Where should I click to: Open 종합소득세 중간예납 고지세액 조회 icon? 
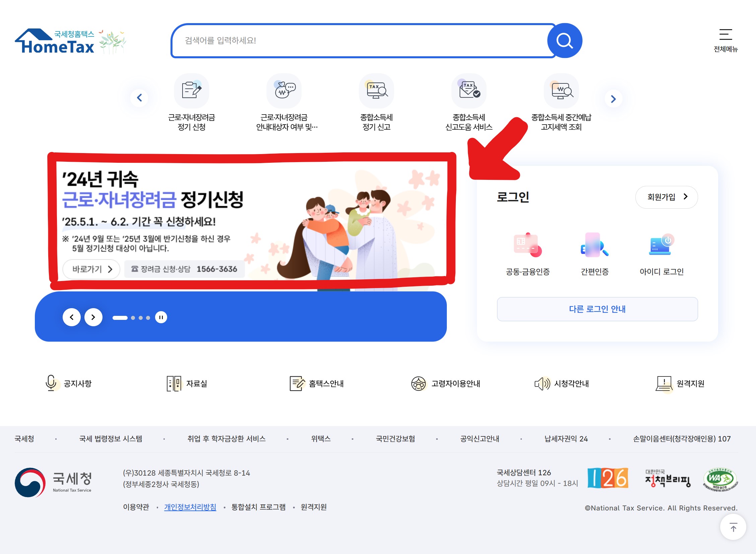click(561, 91)
